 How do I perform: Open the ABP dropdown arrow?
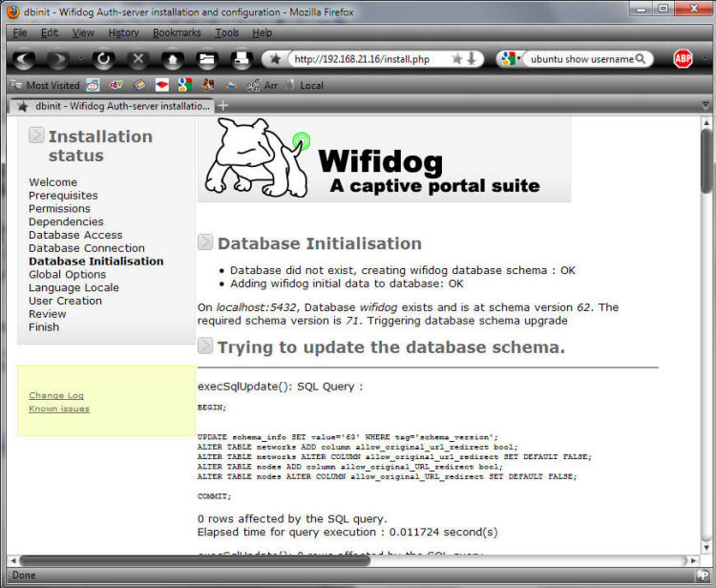pyautogui.click(x=705, y=58)
